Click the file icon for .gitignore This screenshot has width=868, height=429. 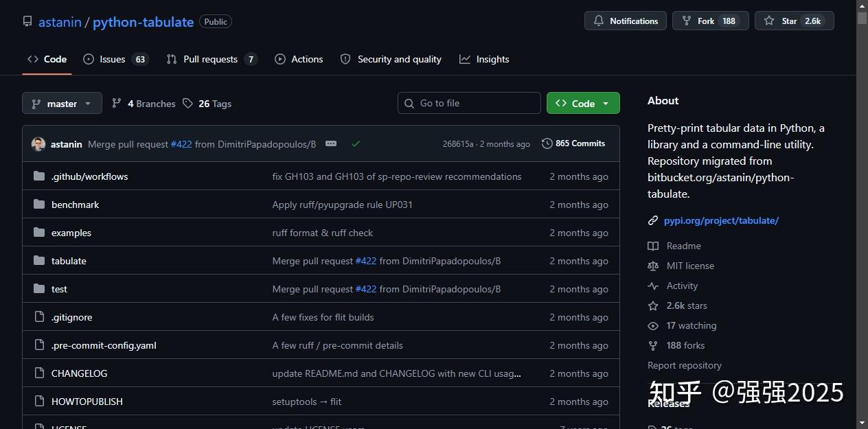click(x=39, y=317)
